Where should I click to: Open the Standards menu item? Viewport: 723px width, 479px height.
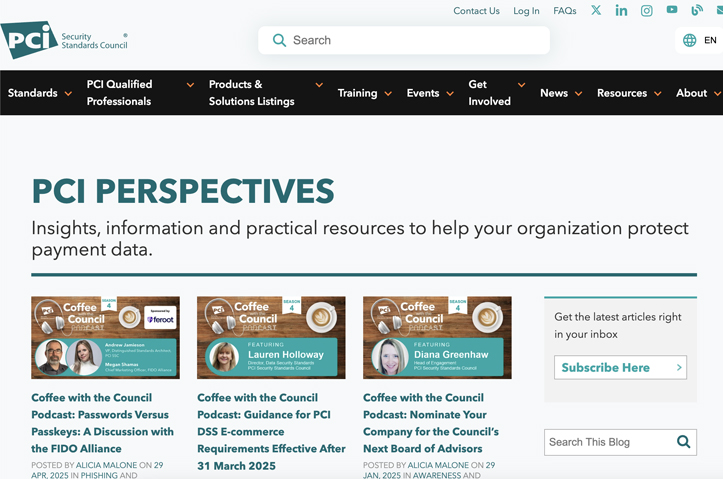[33, 93]
